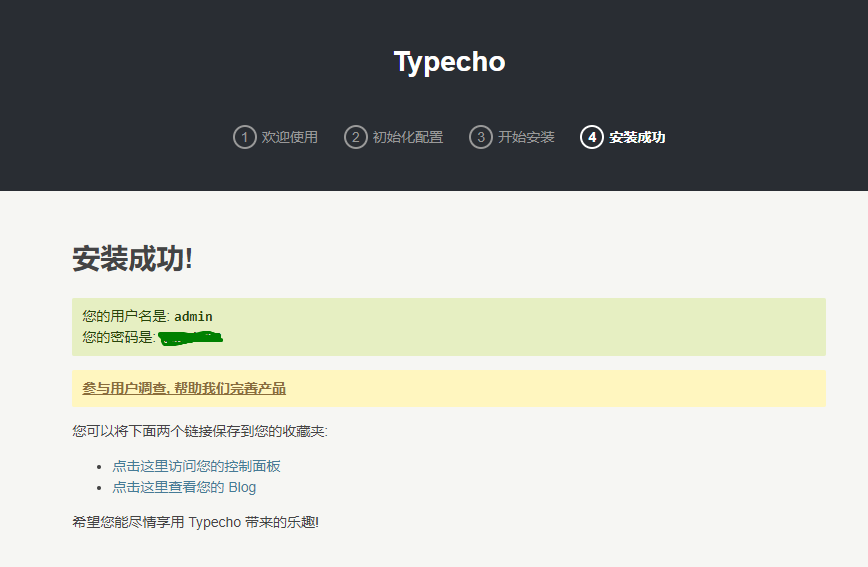The height and width of the screenshot is (567, 868).
Task: Click the highlighted step 4 circle icon
Action: coord(591,137)
